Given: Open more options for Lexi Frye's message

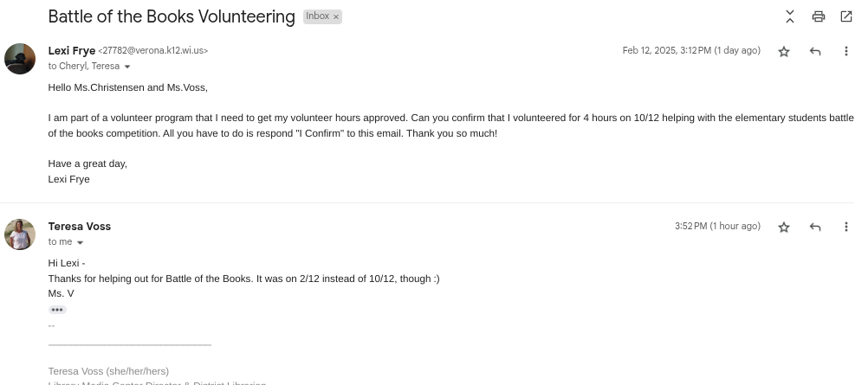Looking at the screenshot, I should coord(846,52).
